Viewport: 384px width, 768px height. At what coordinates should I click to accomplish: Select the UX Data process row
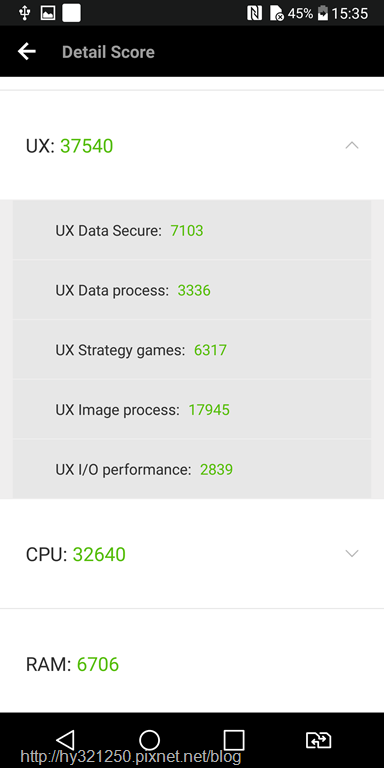192,290
